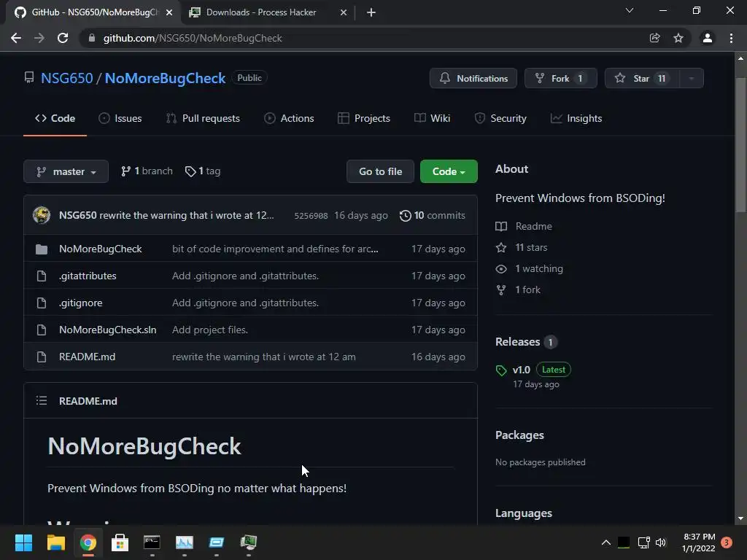Click the Readme link in About
The height and width of the screenshot is (560, 747).
pos(524,226)
